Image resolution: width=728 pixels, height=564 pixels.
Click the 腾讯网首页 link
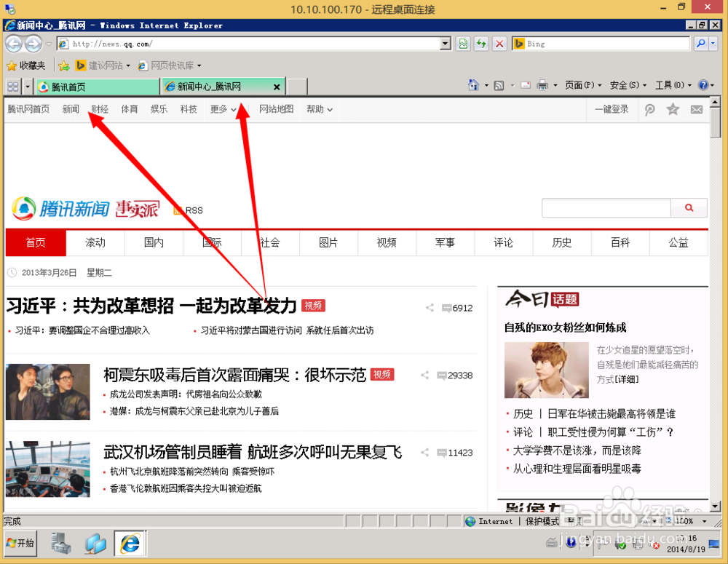tap(28, 110)
